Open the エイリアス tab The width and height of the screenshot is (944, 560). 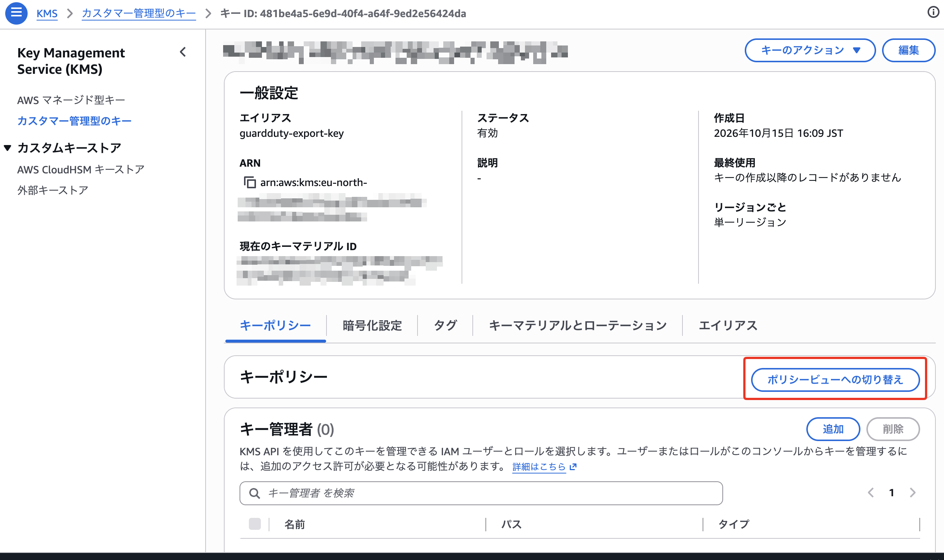point(728,325)
